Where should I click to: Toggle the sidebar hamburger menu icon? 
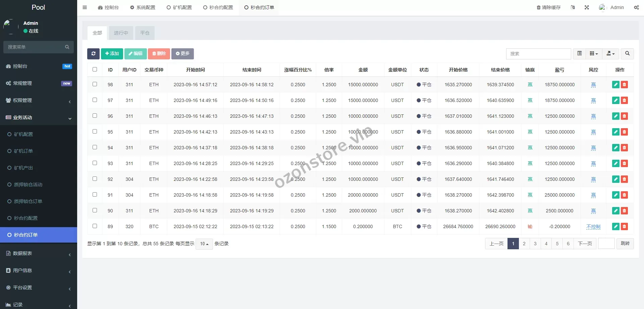pyautogui.click(x=85, y=7)
